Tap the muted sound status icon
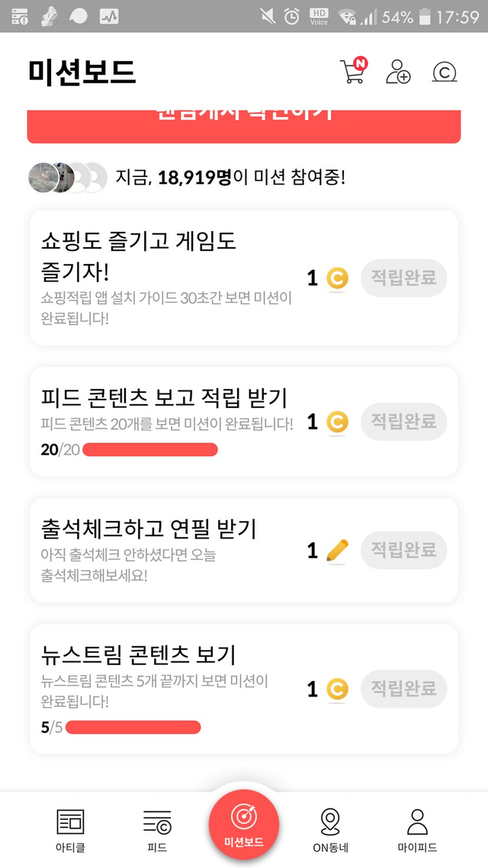This screenshot has height=868, width=488. coord(268,16)
